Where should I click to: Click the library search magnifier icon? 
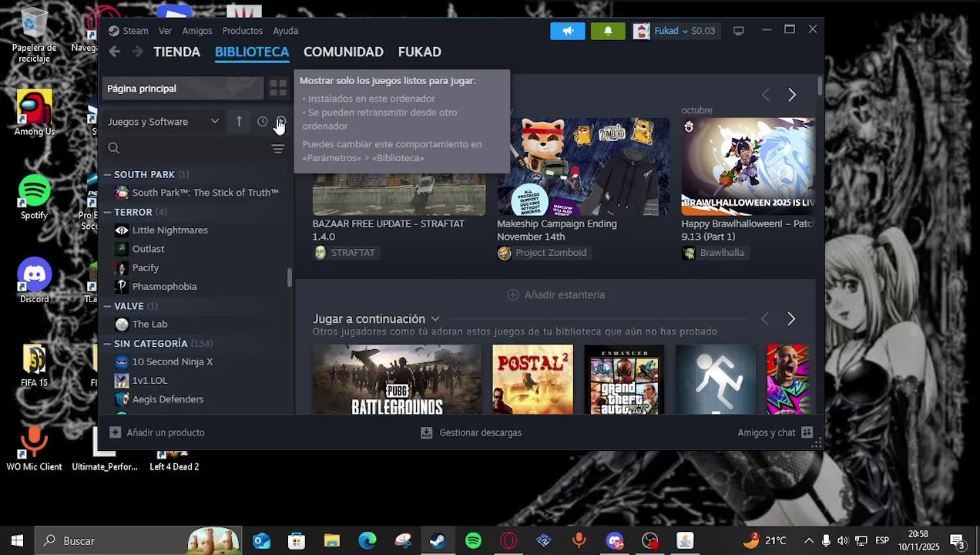[113, 148]
